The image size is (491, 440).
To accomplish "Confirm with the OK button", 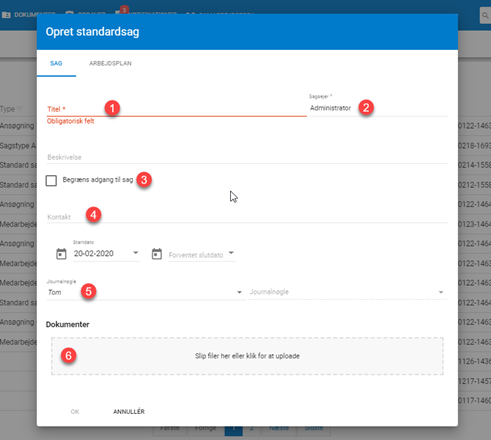I will (75, 412).
